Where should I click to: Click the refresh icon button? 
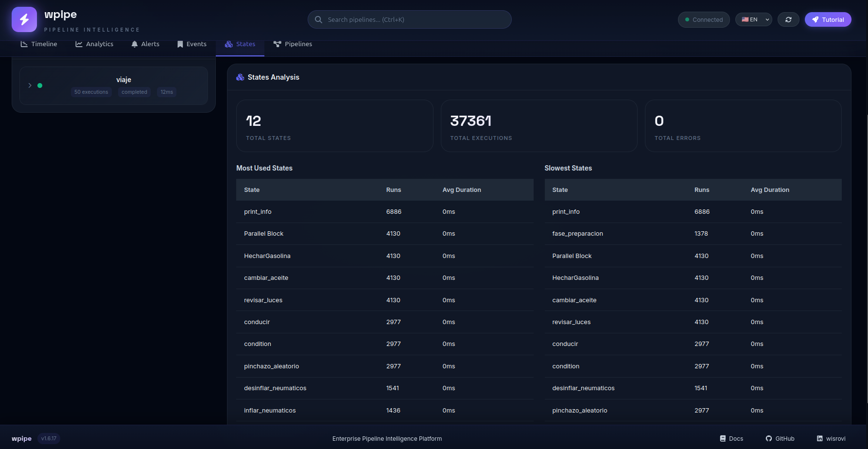(x=788, y=19)
